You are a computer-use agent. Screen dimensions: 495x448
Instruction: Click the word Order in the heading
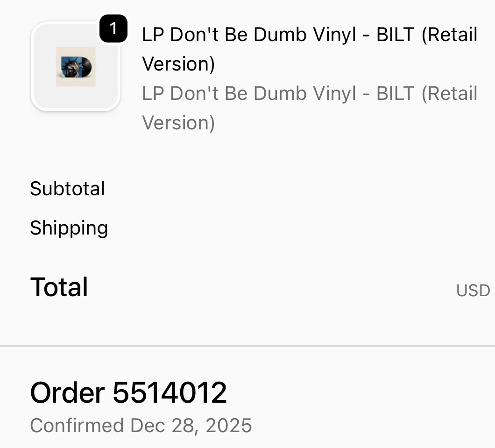(x=67, y=392)
